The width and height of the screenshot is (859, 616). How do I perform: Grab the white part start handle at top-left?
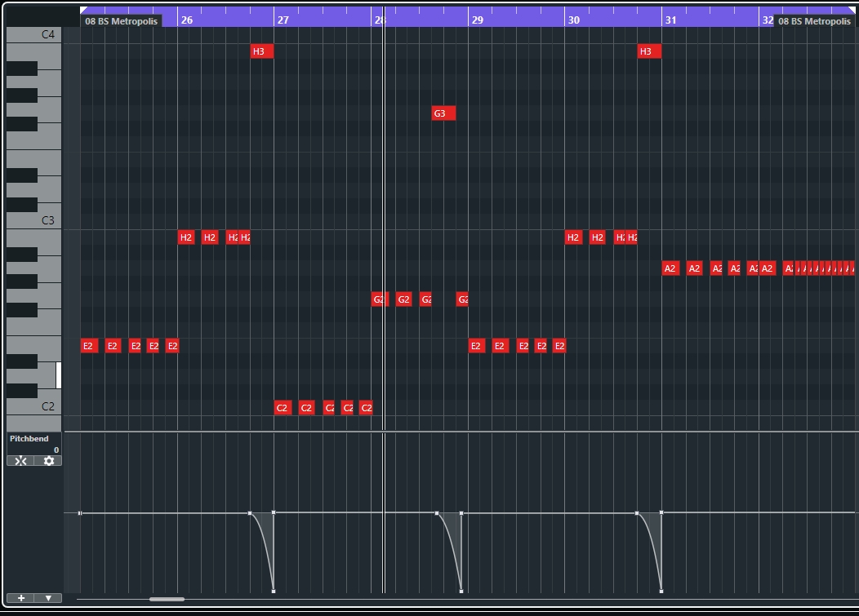click(83, 10)
